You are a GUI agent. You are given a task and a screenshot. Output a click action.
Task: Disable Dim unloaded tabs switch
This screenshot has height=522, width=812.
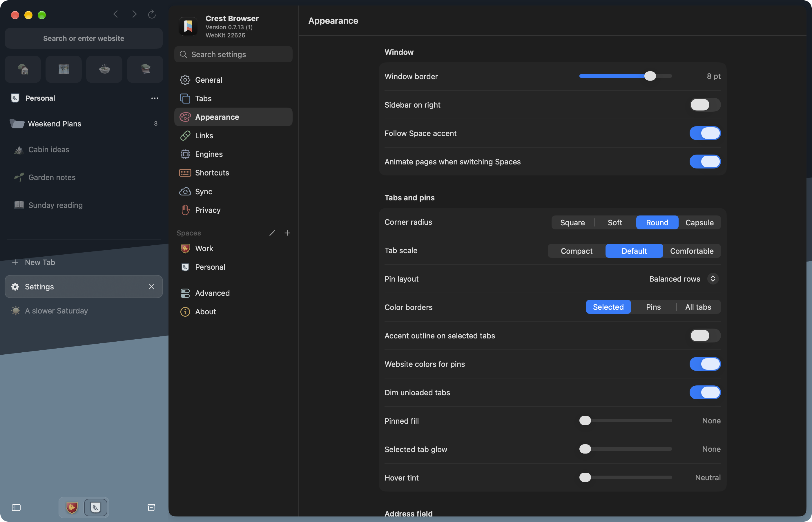705,393
